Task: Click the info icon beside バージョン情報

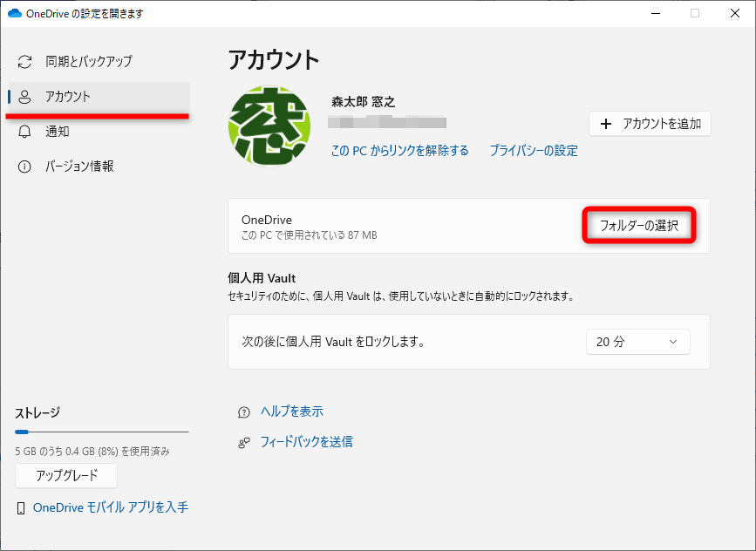Action: [24, 167]
